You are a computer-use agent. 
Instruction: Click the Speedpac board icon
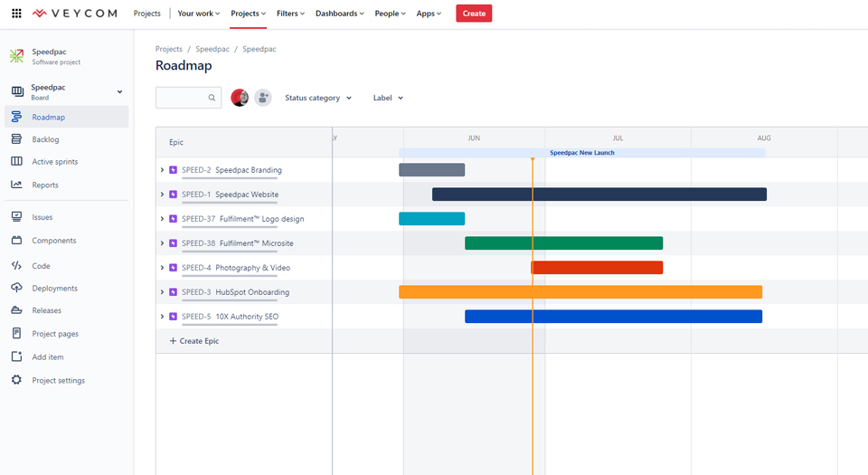pos(17,91)
